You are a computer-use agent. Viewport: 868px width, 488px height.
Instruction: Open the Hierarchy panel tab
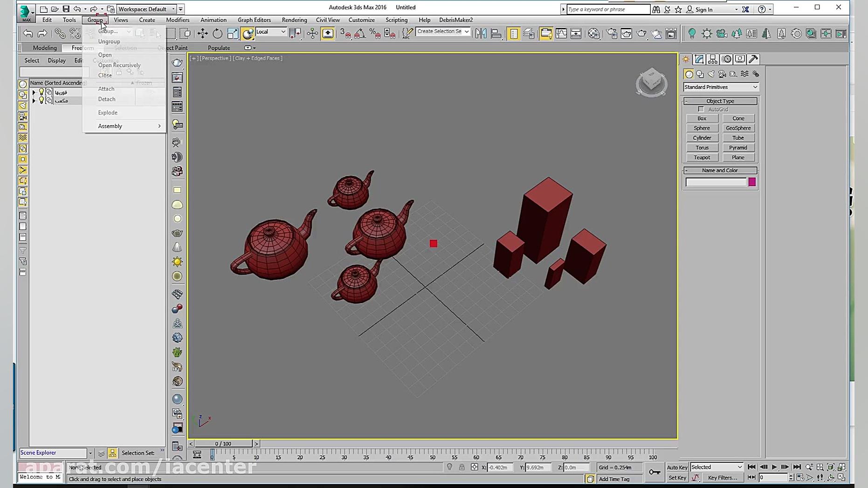712,59
